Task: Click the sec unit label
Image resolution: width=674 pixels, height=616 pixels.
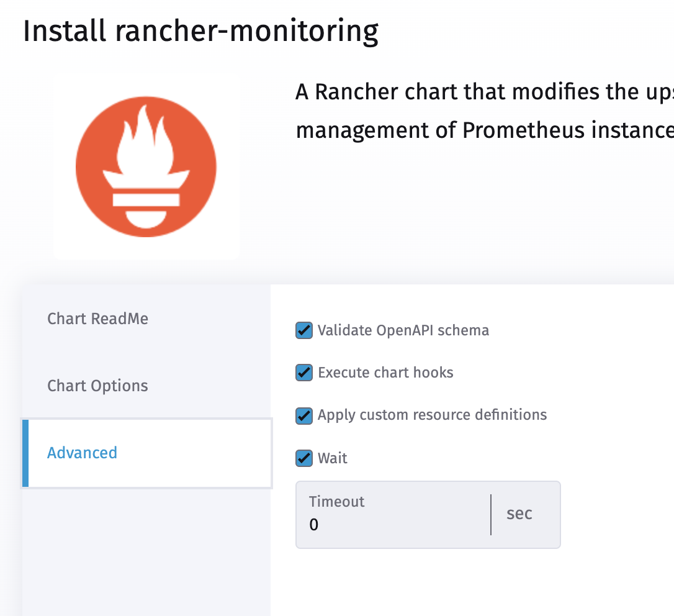Action: tap(519, 514)
